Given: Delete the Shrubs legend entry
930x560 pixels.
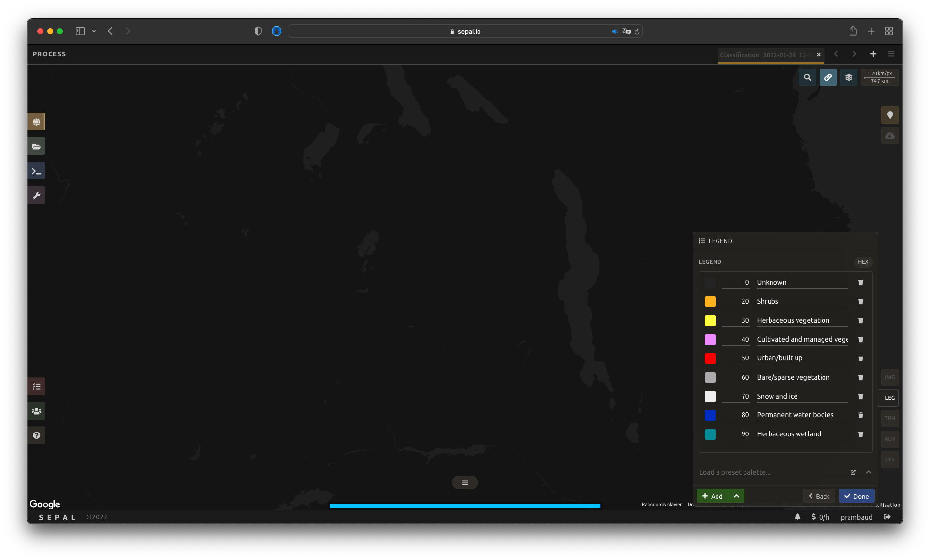Looking at the screenshot, I should [x=860, y=302].
